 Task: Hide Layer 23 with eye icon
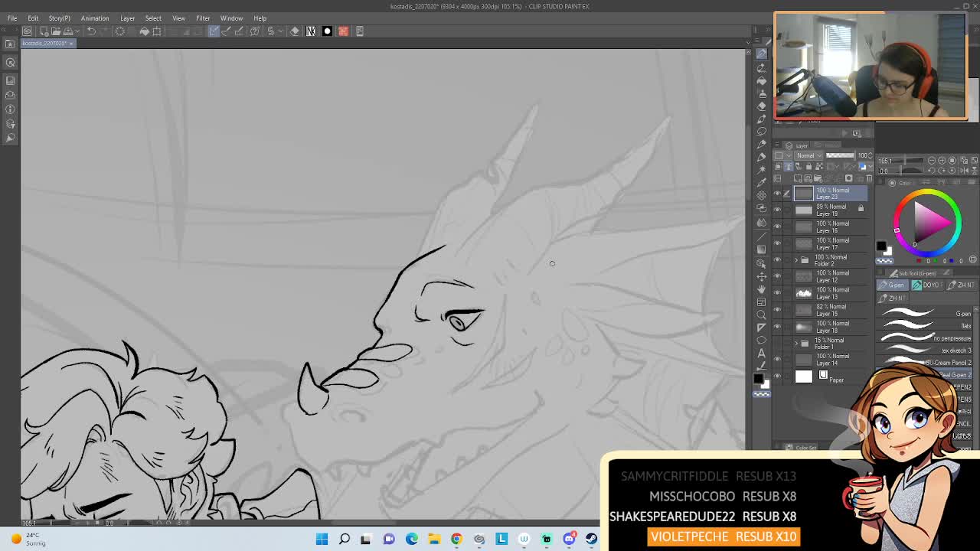pyautogui.click(x=777, y=194)
